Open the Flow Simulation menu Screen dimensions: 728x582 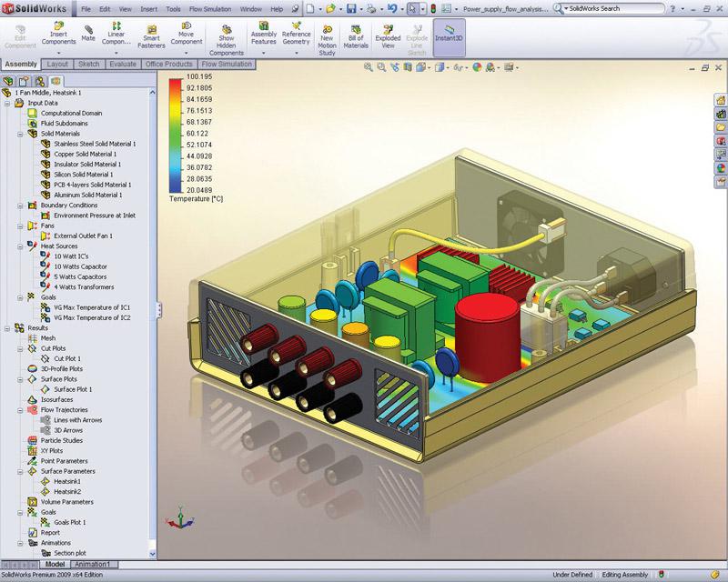pos(211,7)
